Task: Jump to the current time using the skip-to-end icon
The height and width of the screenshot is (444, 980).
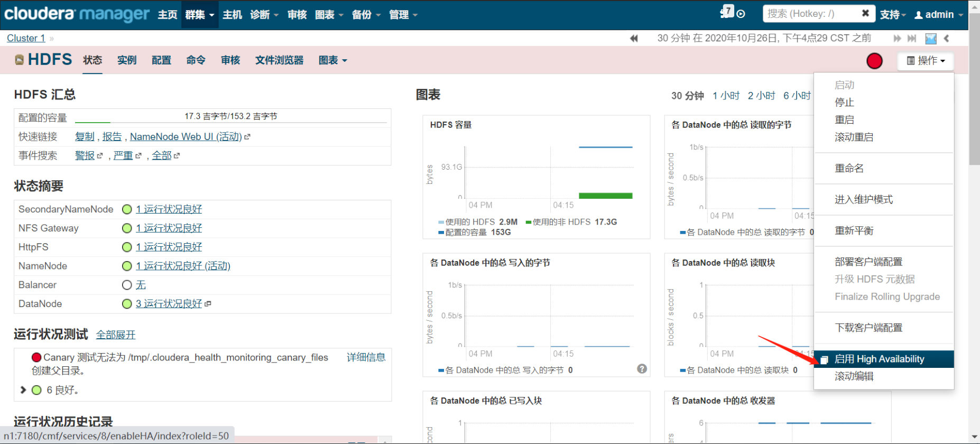Action: tap(912, 38)
